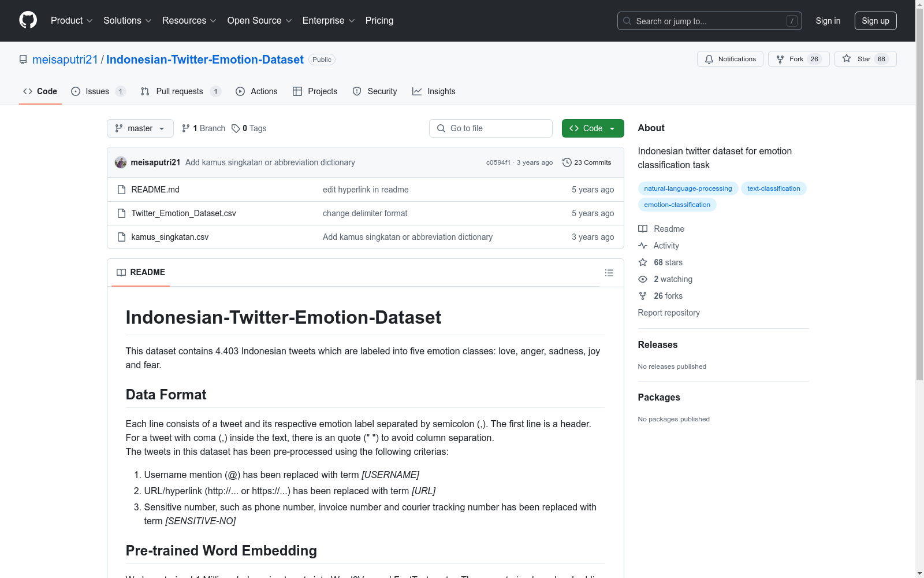The image size is (924, 578).
Task: Switch to the Actions tab
Action: tap(256, 91)
